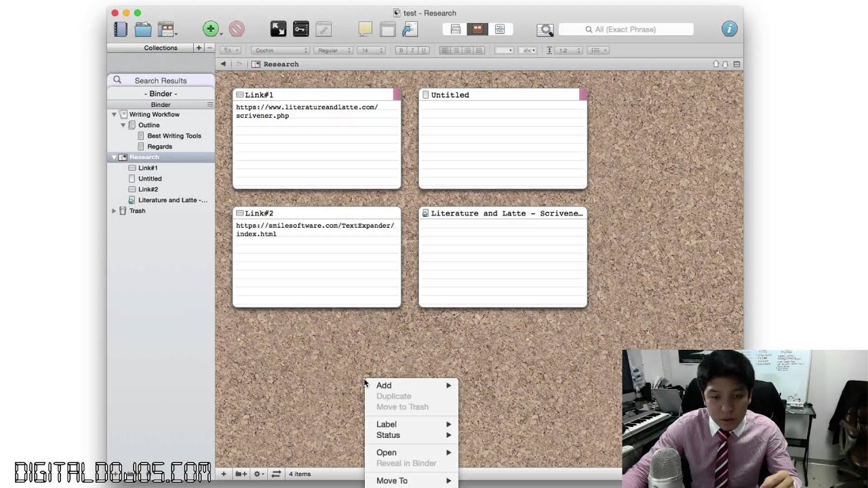
Task: Switch to Corkboard view mode
Action: 477,29
